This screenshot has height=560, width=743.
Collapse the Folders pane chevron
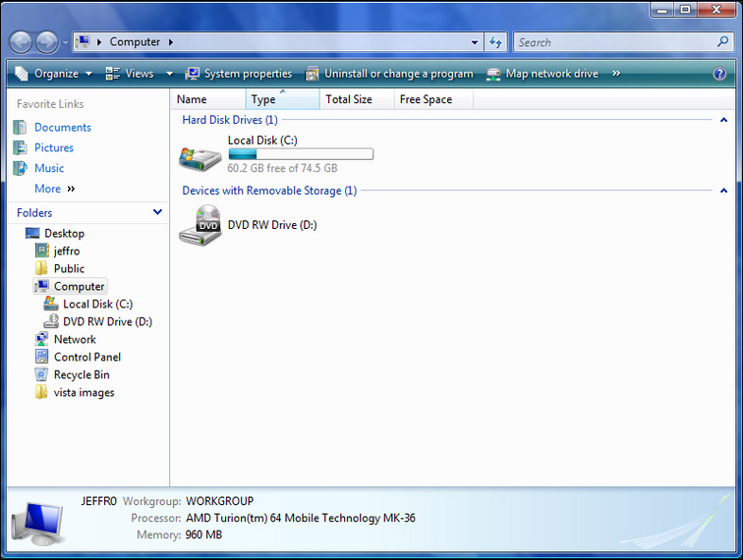[157, 212]
